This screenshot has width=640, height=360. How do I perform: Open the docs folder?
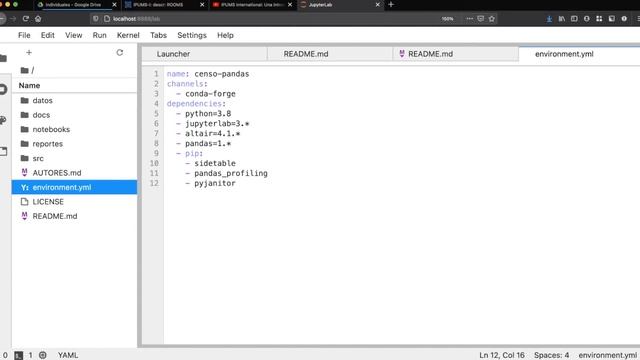tap(74, 115)
